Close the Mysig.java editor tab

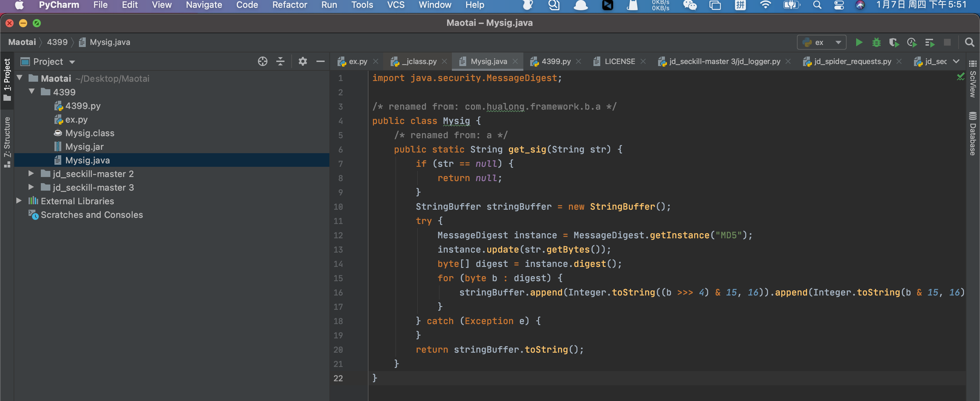[515, 61]
